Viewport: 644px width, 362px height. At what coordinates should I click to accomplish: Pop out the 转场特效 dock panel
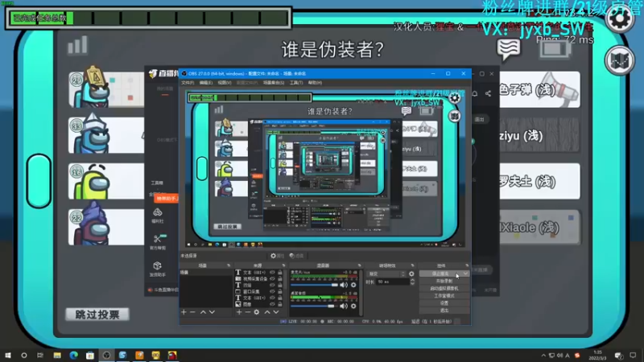[x=412, y=265]
